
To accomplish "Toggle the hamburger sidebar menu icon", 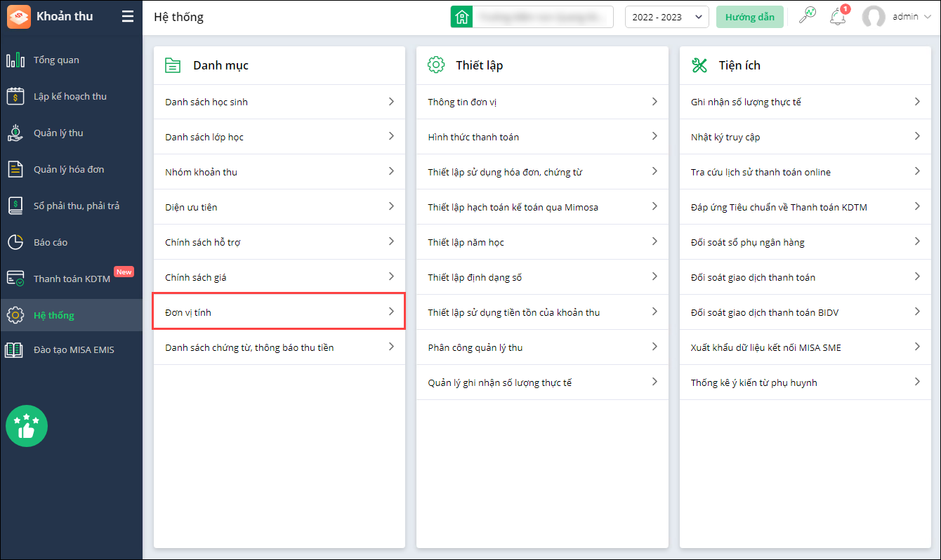I will (127, 16).
